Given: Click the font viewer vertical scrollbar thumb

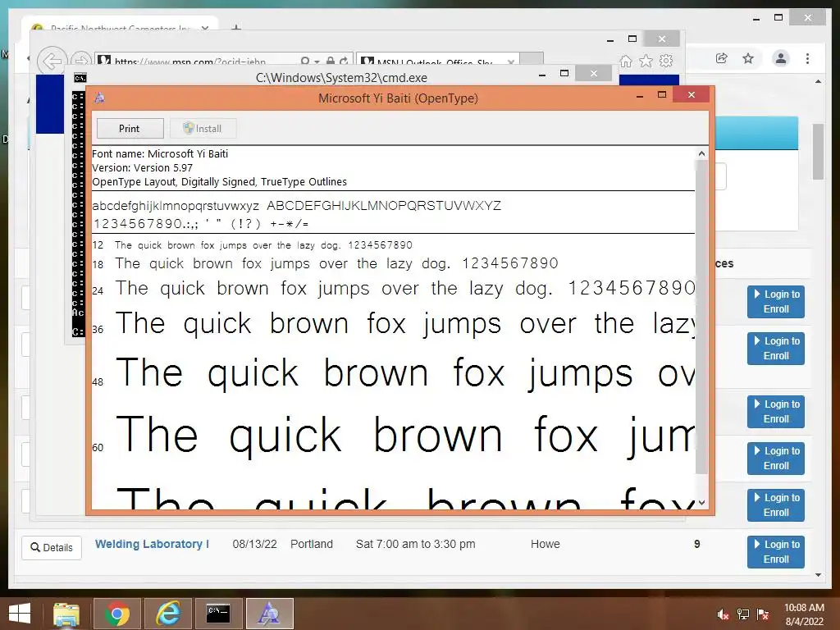Looking at the screenshot, I should coord(701,316).
